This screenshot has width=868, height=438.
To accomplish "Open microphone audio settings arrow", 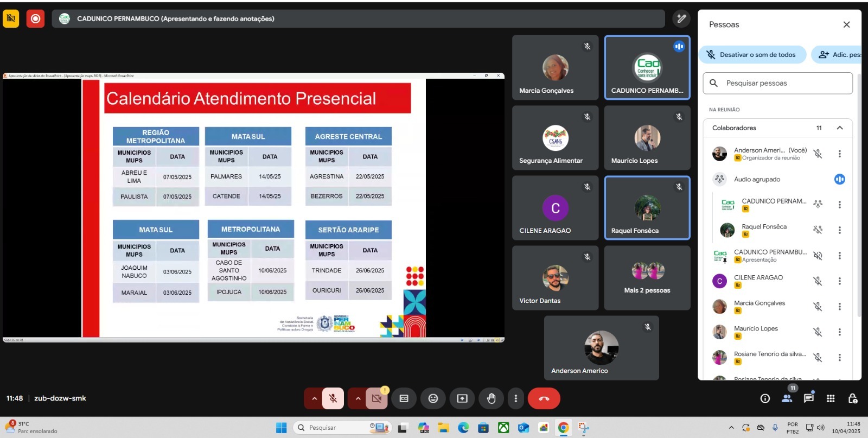I will 314,398.
